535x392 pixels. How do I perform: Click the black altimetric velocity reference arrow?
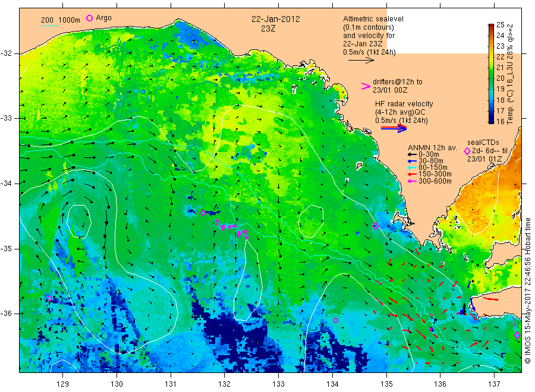pos(361,61)
